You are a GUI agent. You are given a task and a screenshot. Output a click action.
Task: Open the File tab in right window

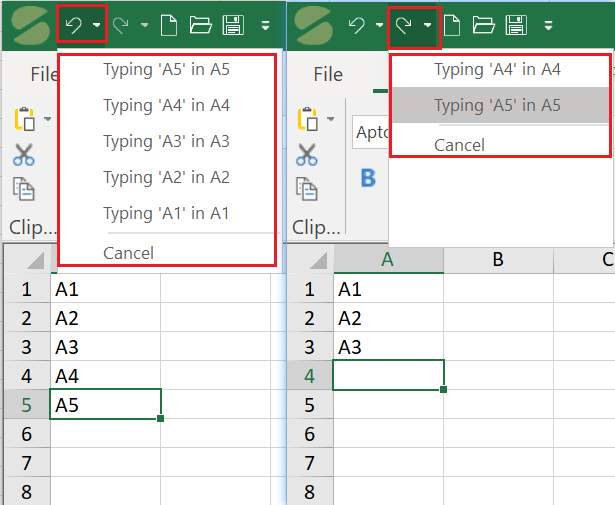328,74
